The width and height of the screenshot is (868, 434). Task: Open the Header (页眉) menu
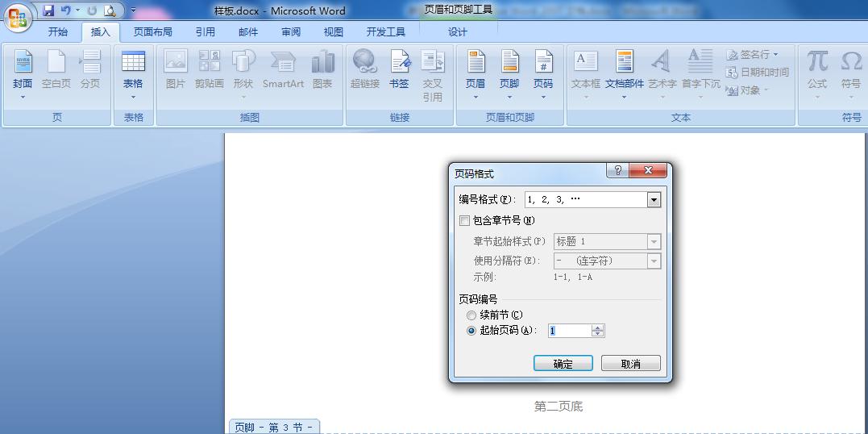tap(476, 75)
